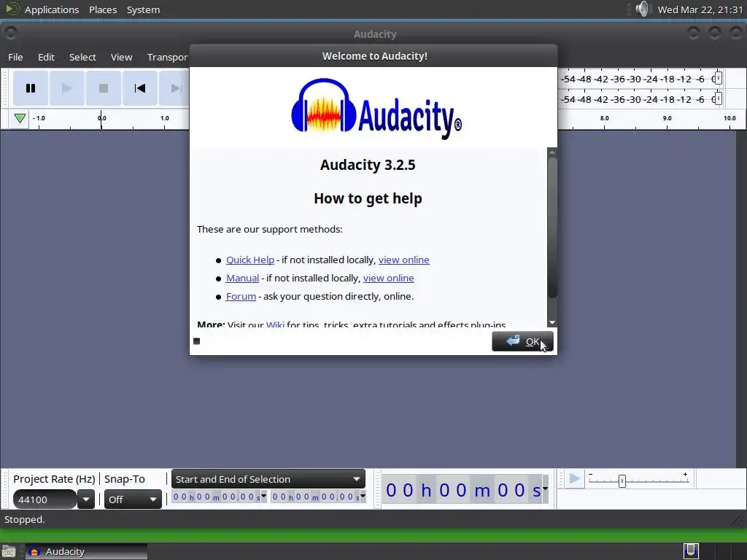Click the Audacity headphones logo in the welcome dialog
Image resolution: width=747 pixels, height=560 pixels.
pos(324,106)
